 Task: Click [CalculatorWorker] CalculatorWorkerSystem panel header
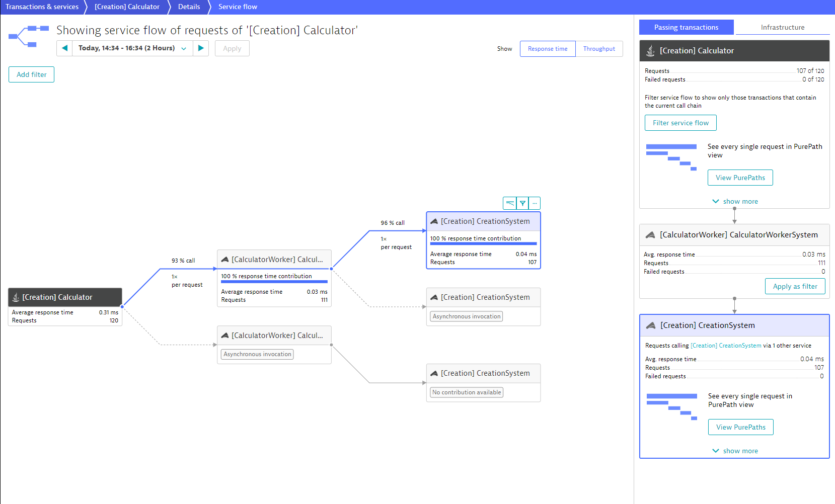(734, 235)
